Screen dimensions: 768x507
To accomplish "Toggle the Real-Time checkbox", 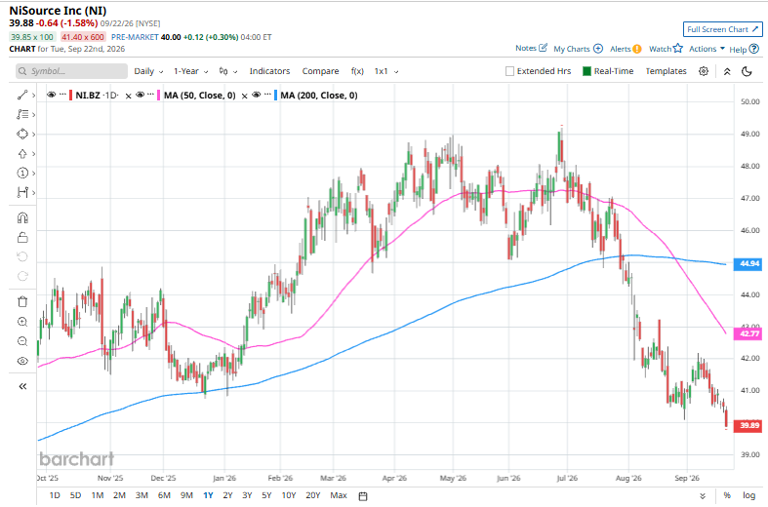I will click(587, 72).
